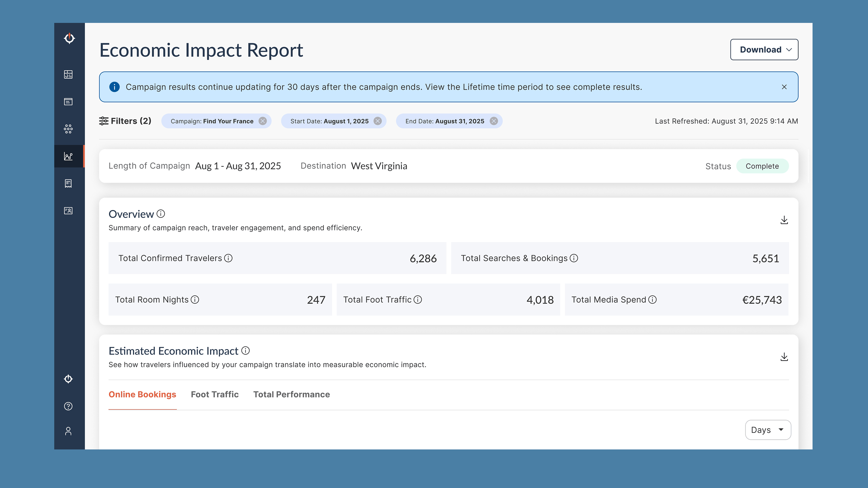This screenshot has width=868, height=488.
Task: Expand the Filters (2) control
Action: point(125,121)
